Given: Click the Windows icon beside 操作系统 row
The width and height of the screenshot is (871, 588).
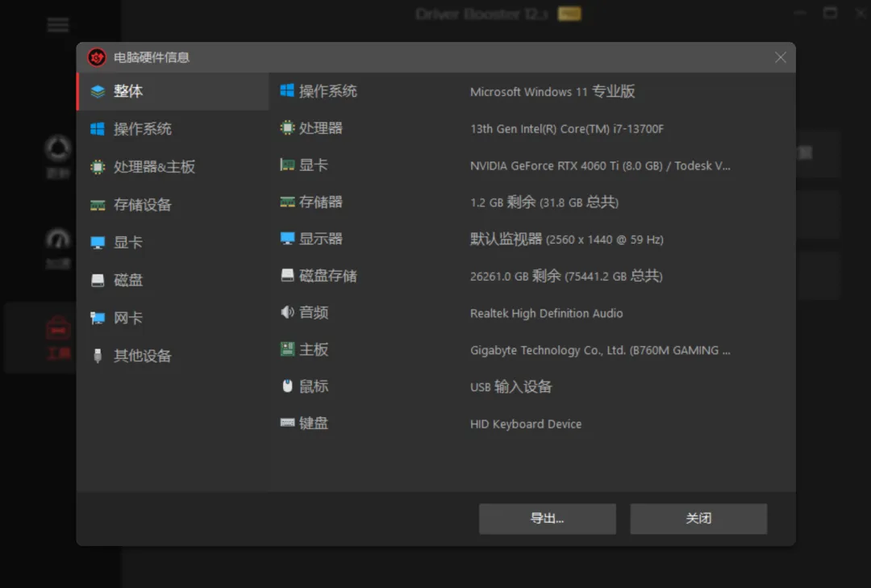Looking at the screenshot, I should click(x=287, y=90).
